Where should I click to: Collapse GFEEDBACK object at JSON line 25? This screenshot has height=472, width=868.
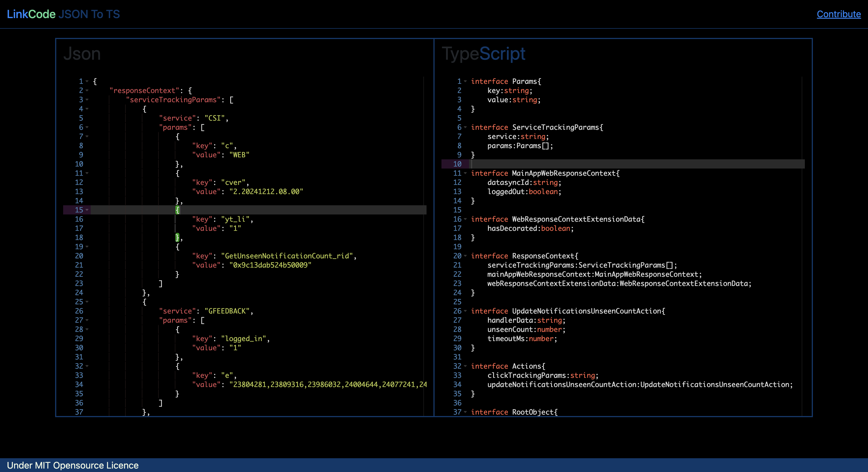(x=87, y=302)
